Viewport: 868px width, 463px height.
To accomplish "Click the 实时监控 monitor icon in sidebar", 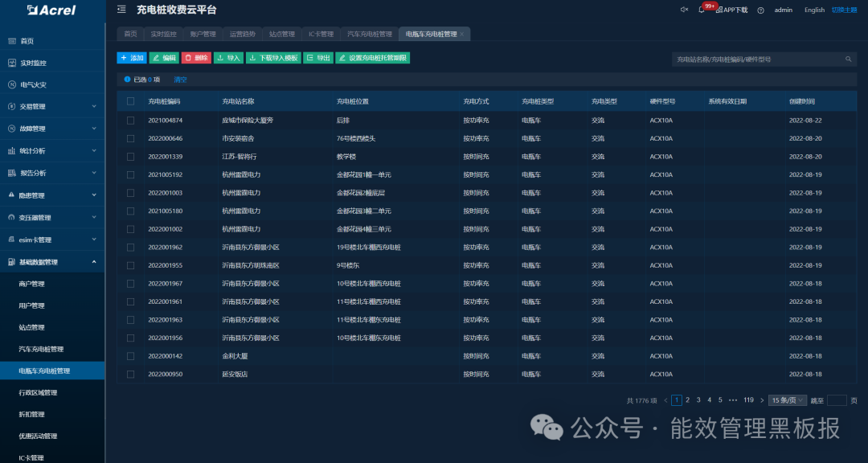I will [x=11, y=64].
